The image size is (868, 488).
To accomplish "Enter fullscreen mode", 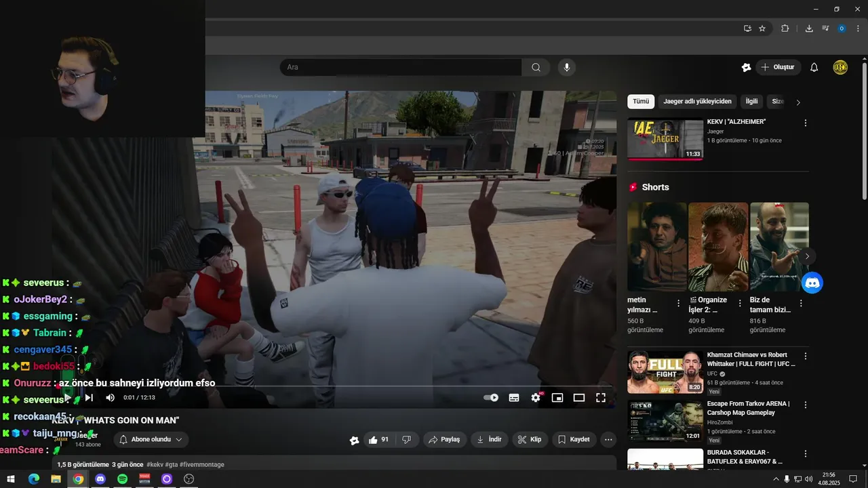I will [601, 398].
